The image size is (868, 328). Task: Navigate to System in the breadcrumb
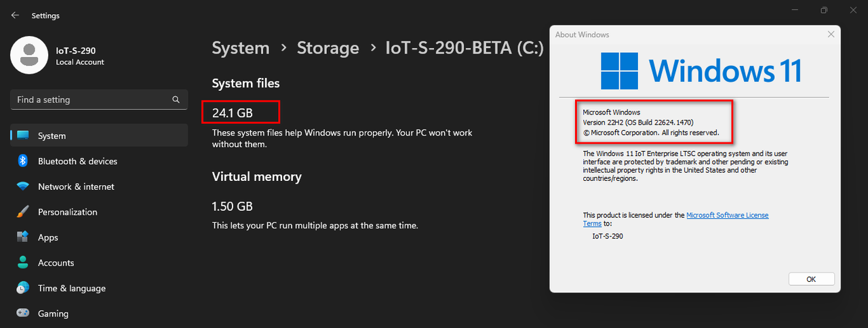point(241,48)
